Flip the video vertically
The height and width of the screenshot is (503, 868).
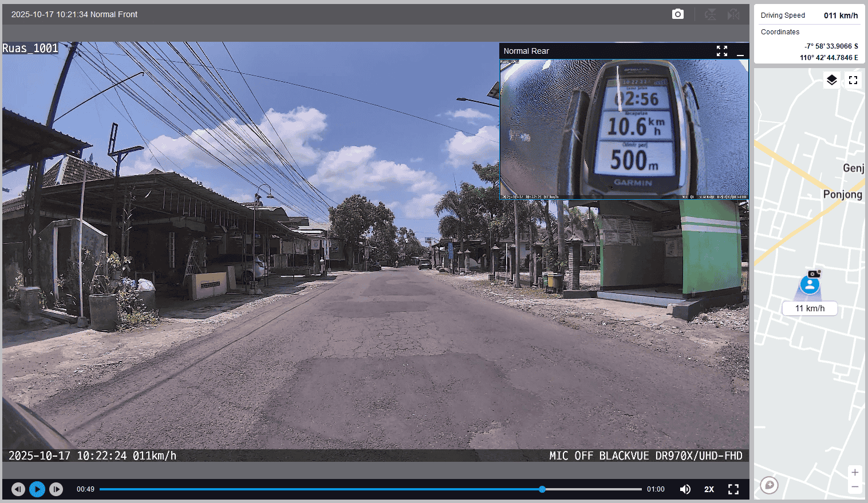(710, 14)
